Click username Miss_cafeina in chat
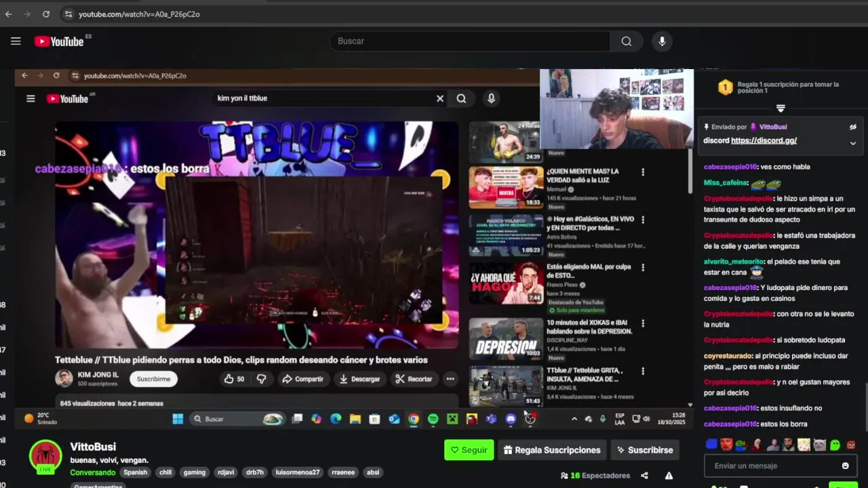The height and width of the screenshot is (488, 868). point(726,183)
